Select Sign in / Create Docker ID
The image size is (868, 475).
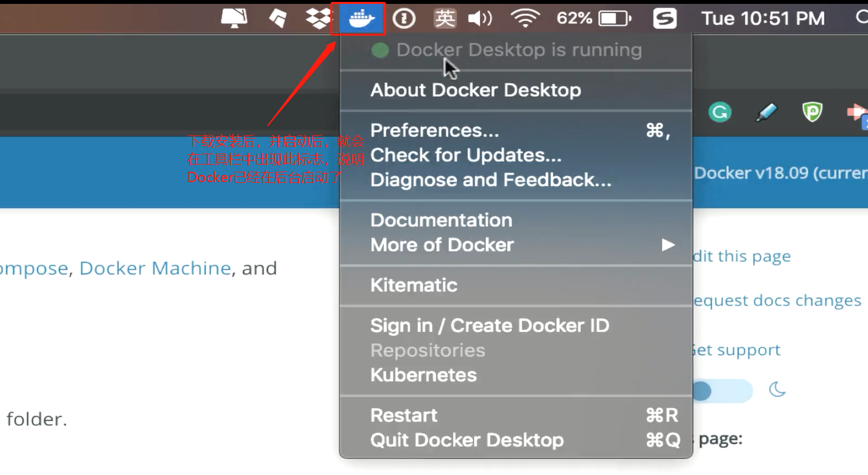click(516, 325)
